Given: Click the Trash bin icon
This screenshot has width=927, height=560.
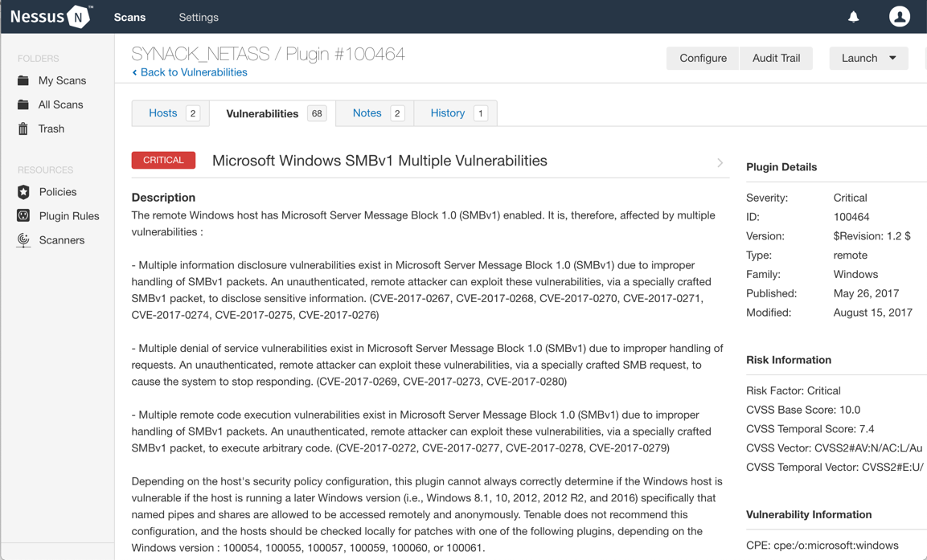Looking at the screenshot, I should pyautogui.click(x=23, y=129).
